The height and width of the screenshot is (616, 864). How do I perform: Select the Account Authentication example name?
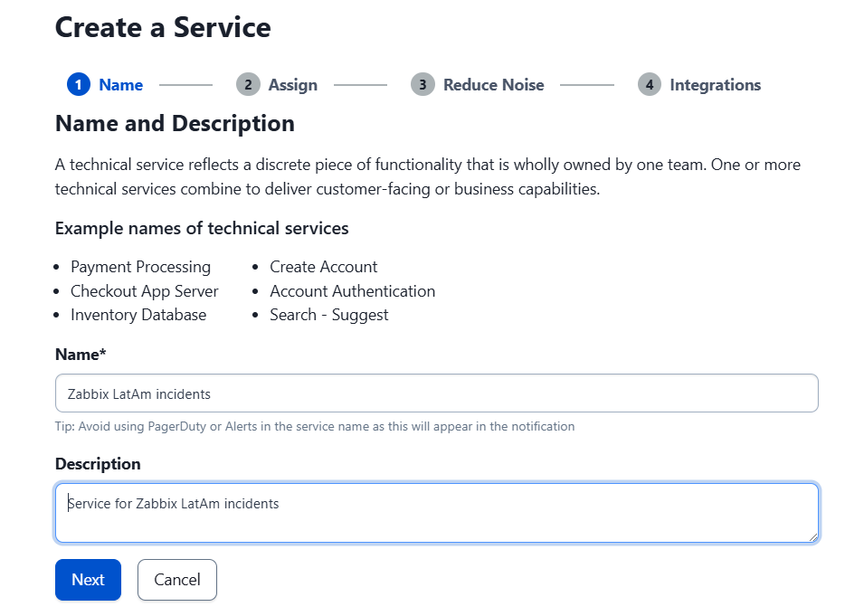[352, 291]
